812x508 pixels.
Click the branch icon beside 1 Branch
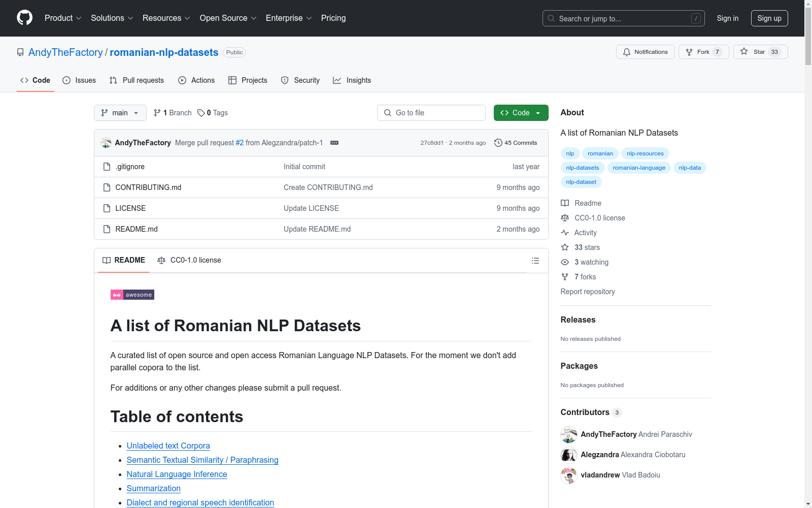pyautogui.click(x=157, y=113)
